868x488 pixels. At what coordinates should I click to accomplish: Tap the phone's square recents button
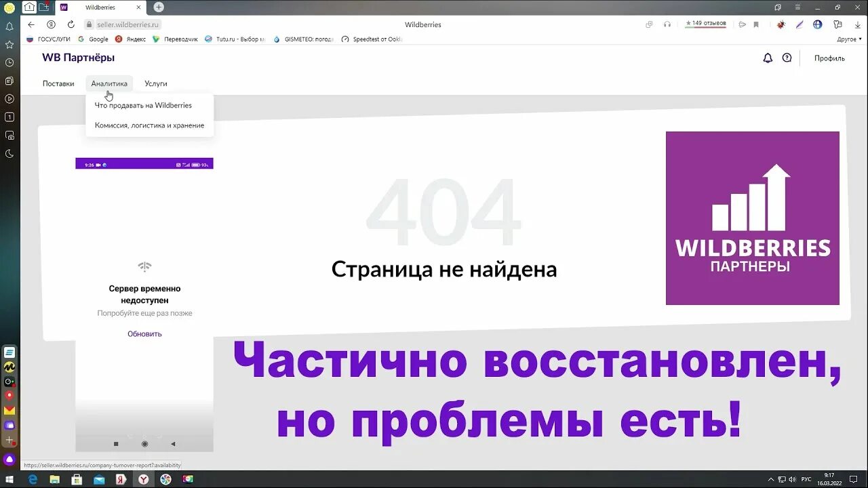point(116,444)
